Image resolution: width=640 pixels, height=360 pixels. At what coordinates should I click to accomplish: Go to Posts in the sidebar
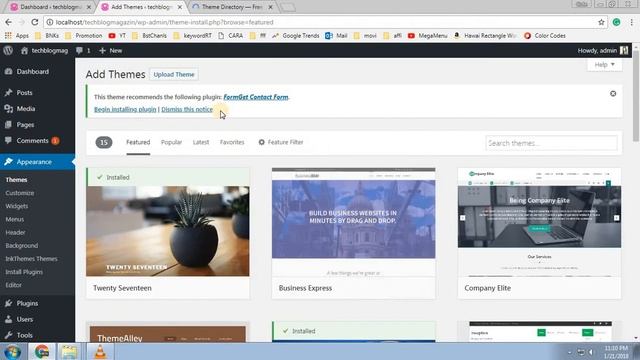coord(24,93)
